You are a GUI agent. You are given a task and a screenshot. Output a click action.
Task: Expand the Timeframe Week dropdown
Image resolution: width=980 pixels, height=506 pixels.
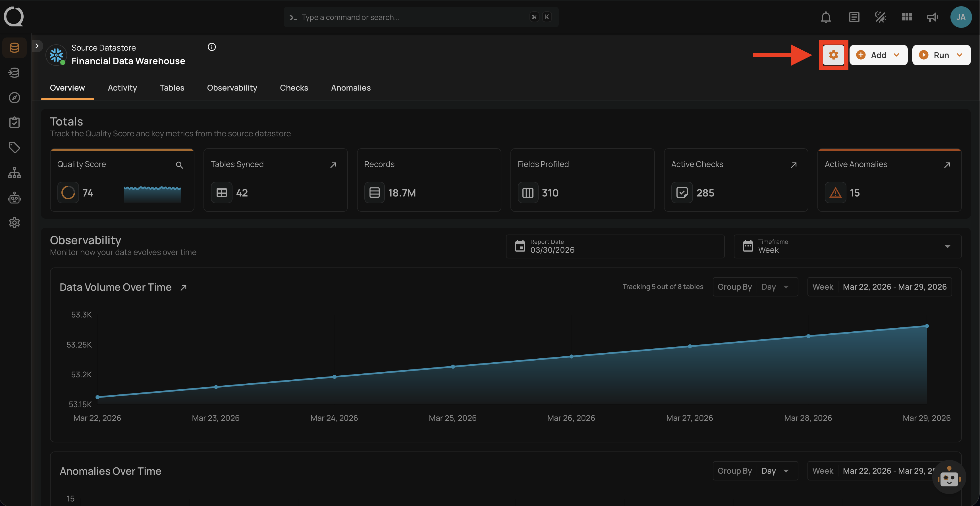[x=847, y=246]
